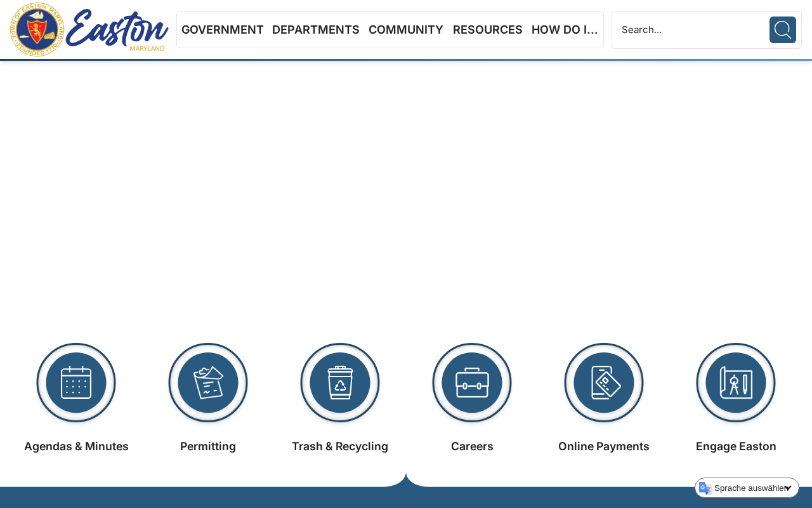812x508 pixels.
Task: Open the Agendas & Minutes calendar icon
Action: 76,383
